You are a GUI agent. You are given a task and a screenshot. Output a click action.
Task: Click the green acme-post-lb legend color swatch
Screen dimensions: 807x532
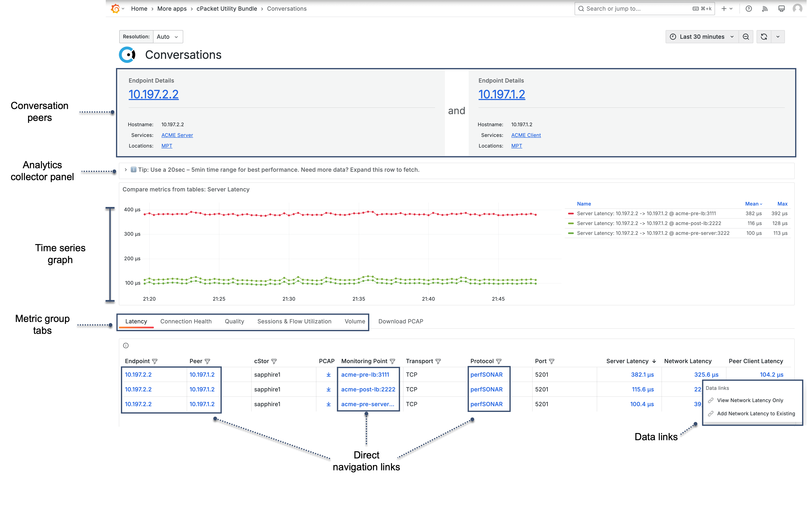(x=571, y=223)
